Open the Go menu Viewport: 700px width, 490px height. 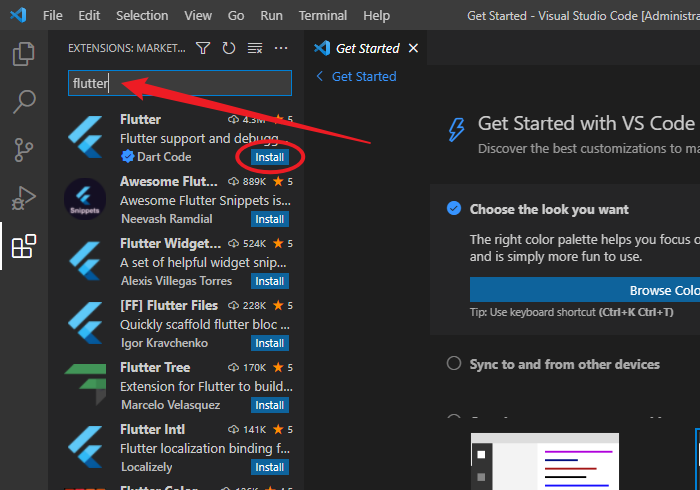click(236, 16)
